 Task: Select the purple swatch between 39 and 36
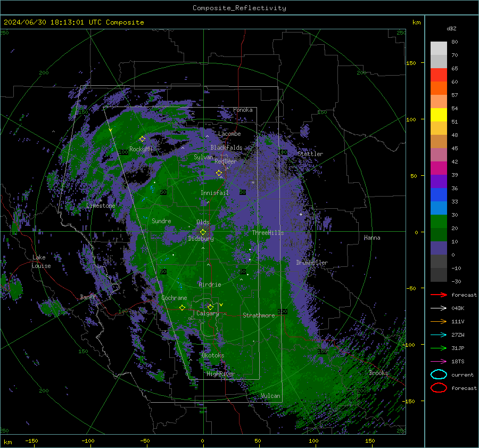[439, 182]
